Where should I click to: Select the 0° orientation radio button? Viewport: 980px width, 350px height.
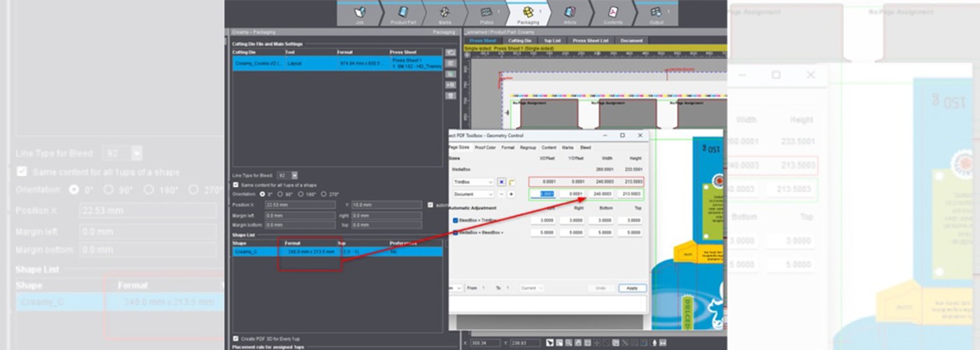(262, 194)
